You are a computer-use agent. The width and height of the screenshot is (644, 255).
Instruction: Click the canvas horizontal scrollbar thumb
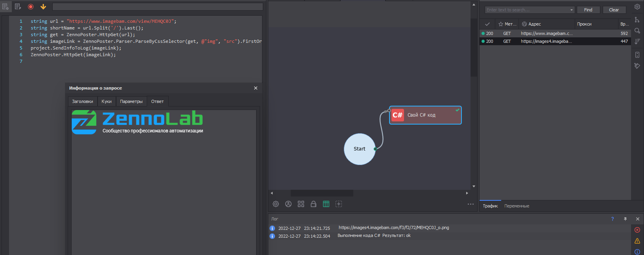click(x=322, y=193)
